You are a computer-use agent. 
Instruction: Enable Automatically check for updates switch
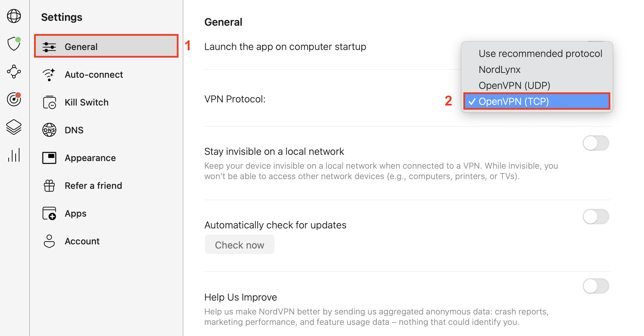click(x=596, y=217)
